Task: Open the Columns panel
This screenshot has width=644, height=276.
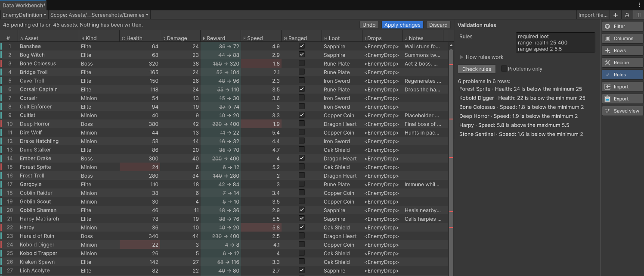Action: click(622, 38)
